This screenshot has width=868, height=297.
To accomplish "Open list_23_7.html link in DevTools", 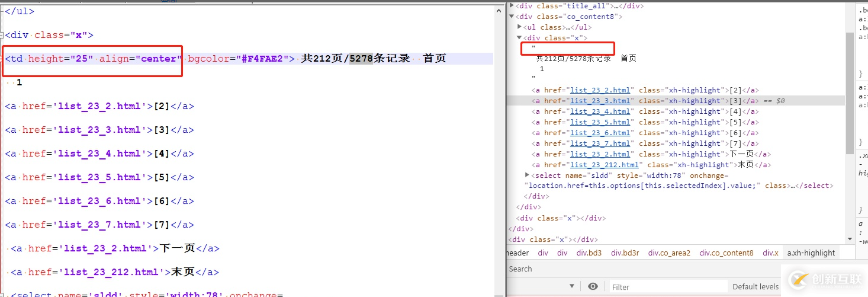I will pos(600,143).
